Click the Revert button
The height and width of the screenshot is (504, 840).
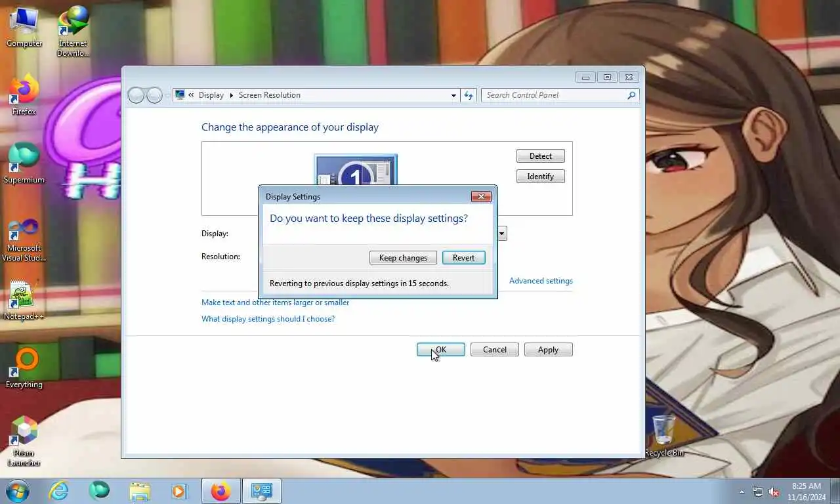tap(463, 258)
